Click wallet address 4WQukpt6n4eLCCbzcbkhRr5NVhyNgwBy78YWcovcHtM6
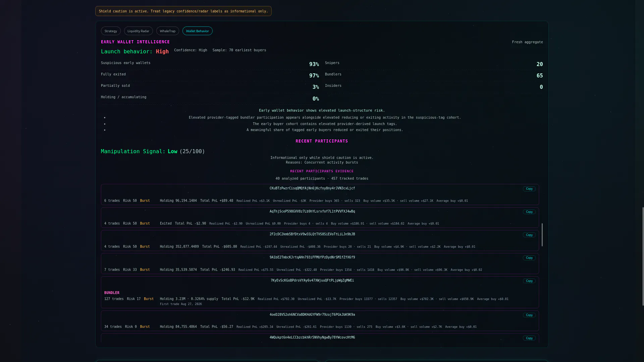The image size is (644, 362). coord(312,338)
